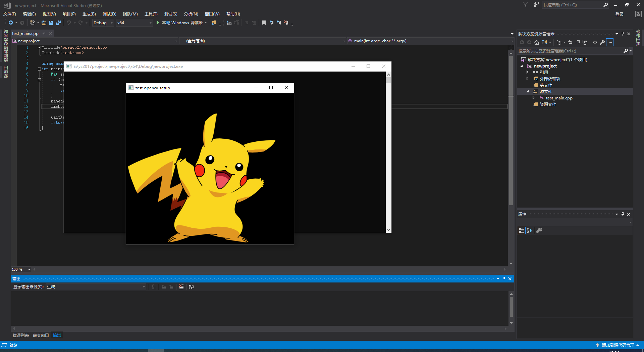The width and height of the screenshot is (644, 352).
Task: Click the property pages wrench icon in Properties panel
Action: [x=539, y=230]
